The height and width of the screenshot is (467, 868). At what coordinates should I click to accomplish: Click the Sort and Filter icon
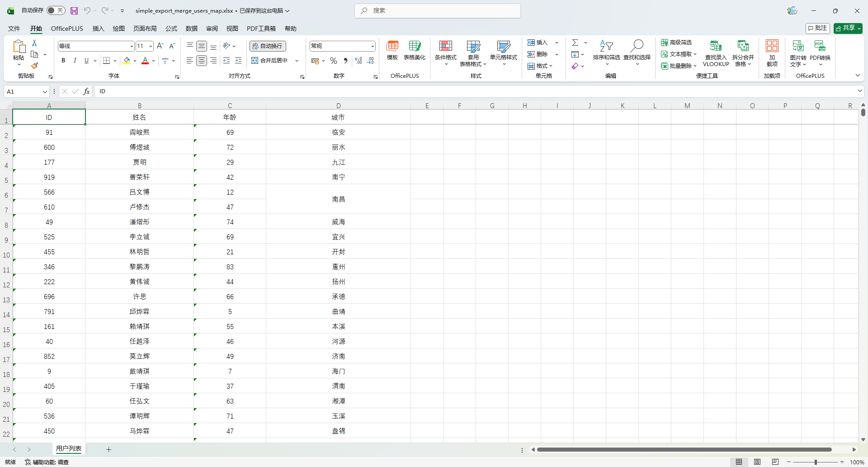point(606,46)
